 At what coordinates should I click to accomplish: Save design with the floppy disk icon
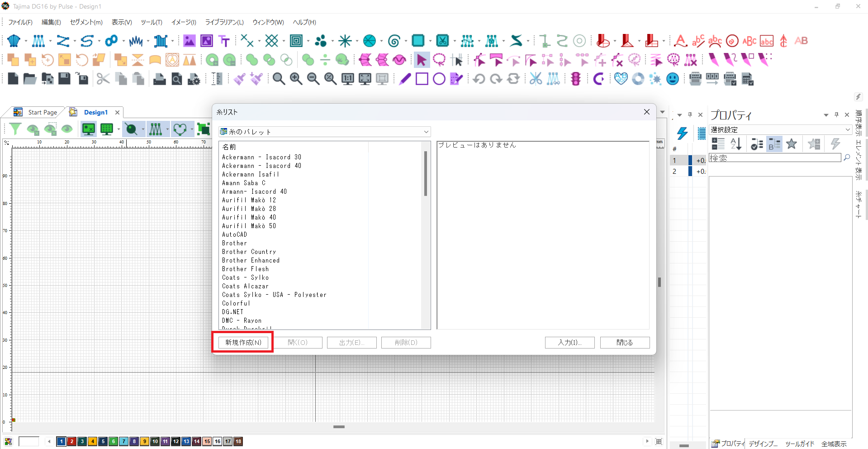(x=65, y=79)
